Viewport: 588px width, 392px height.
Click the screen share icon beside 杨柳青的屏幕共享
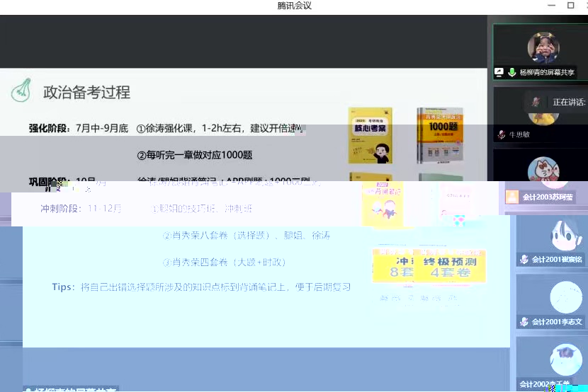499,72
